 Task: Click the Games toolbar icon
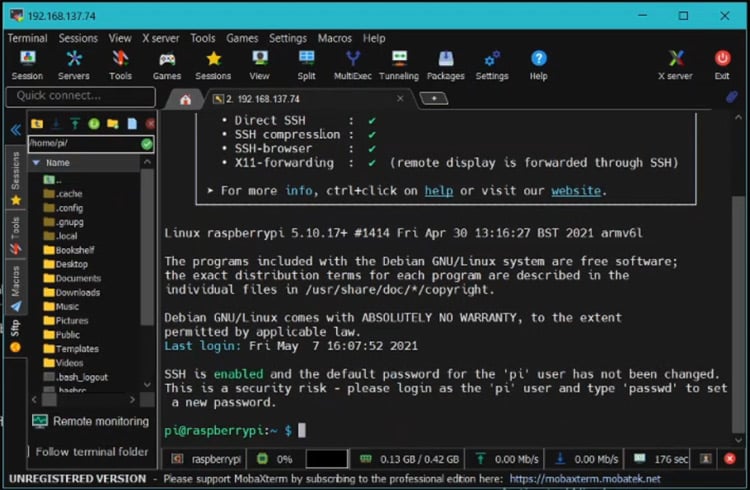click(x=166, y=64)
